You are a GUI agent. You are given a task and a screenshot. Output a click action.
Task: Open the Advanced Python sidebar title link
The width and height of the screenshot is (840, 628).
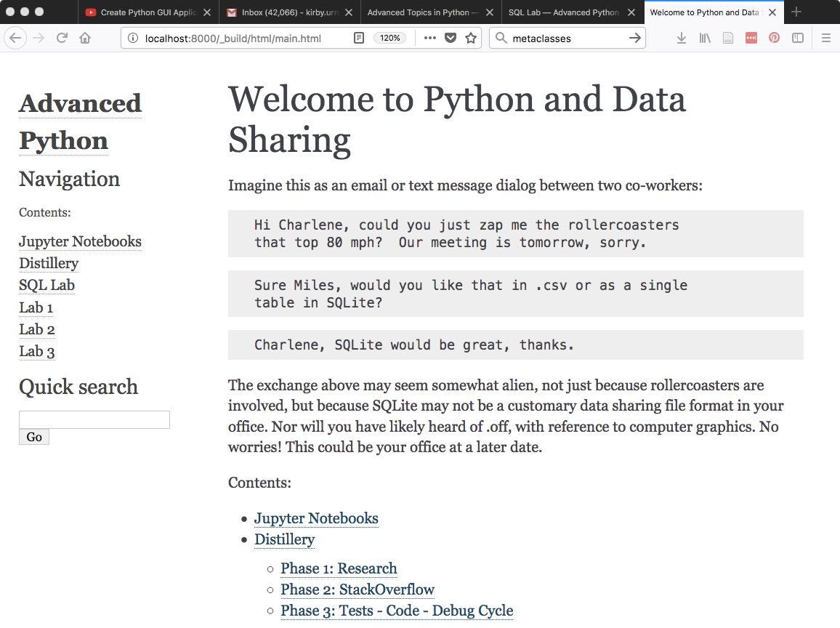tap(81, 121)
